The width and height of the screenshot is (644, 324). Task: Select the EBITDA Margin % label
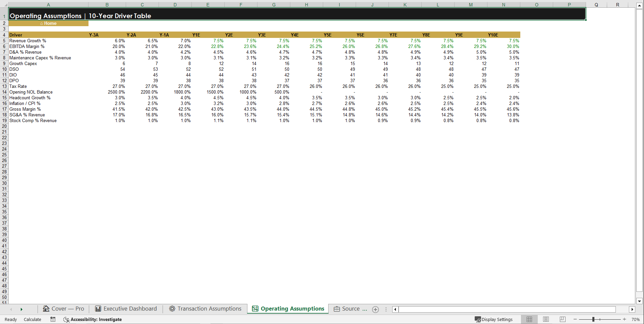tap(27, 46)
